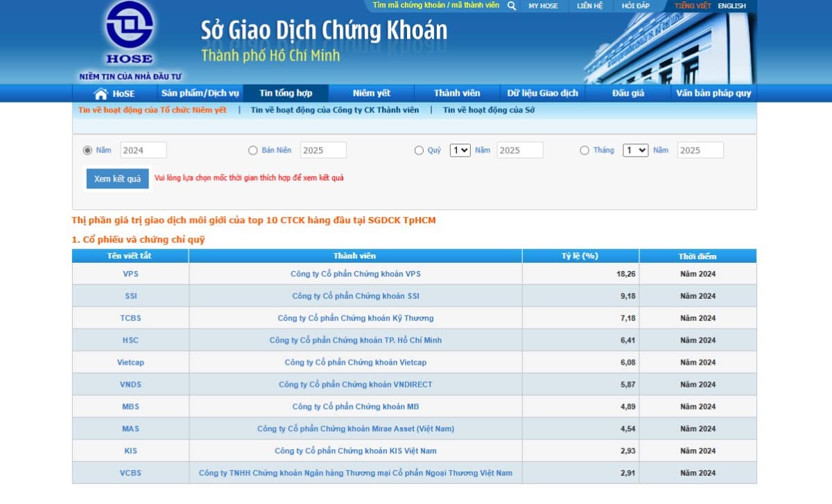Image resolution: width=832 pixels, height=504 pixels.
Task: Click the Xem kết quả button
Action: [117, 179]
